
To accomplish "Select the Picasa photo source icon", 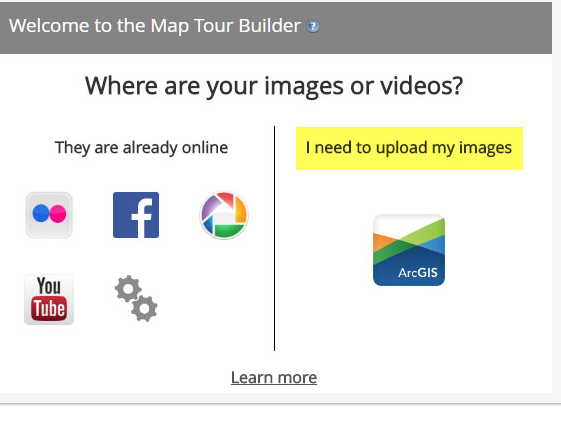I will click(x=224, y=215).
